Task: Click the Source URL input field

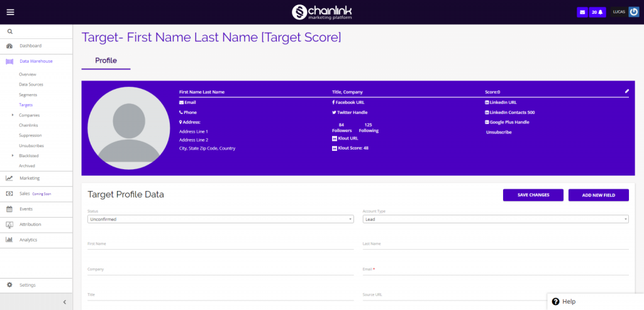Action: [x=496, y=295]
